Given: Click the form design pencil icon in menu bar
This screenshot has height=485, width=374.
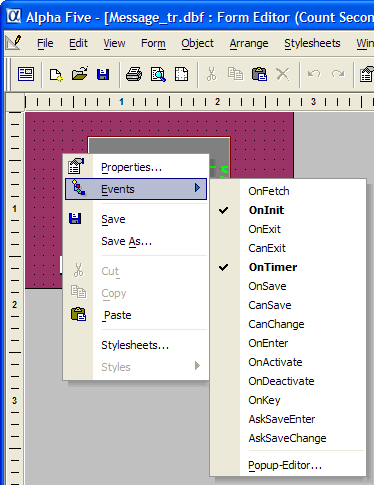Looking at the screenshot, I should tap(14, 43).
